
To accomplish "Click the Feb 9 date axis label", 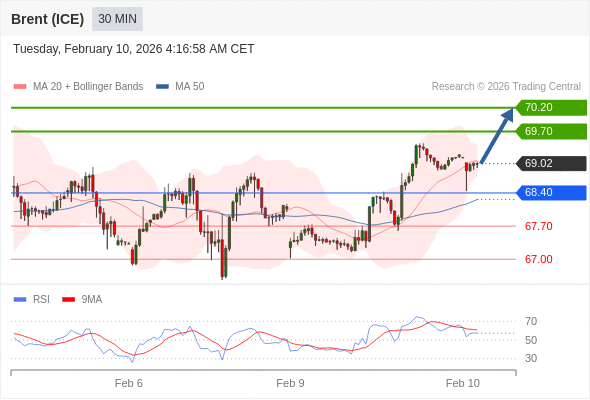I will [290, 383].
